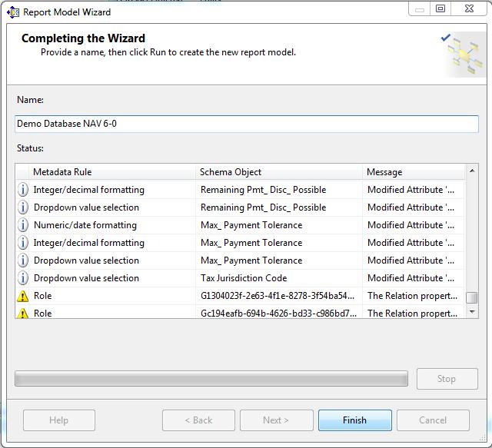The image size is (492, 448).
Task: Click the status list scroll up arrow
Action: (x=472, y=171)
